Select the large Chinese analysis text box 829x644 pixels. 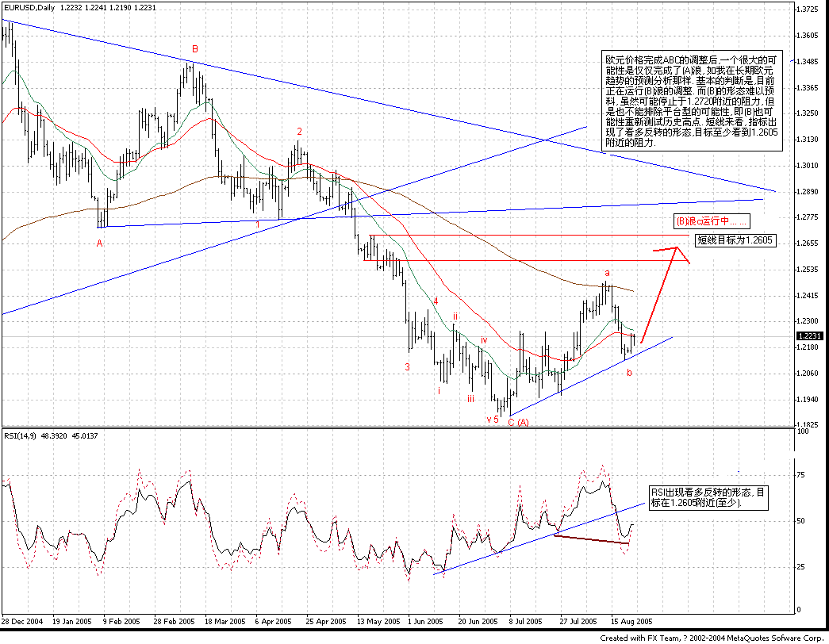(693, 102)
